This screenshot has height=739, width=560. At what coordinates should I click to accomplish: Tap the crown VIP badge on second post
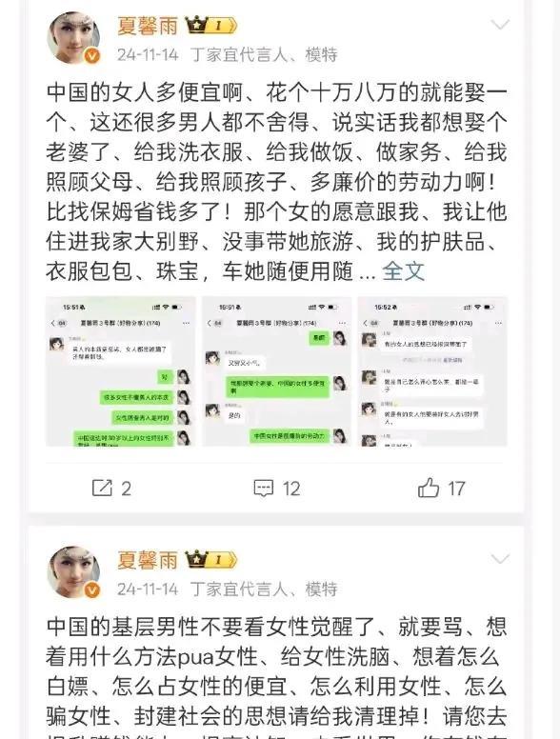pyautogui.click(x=210, y=560)
